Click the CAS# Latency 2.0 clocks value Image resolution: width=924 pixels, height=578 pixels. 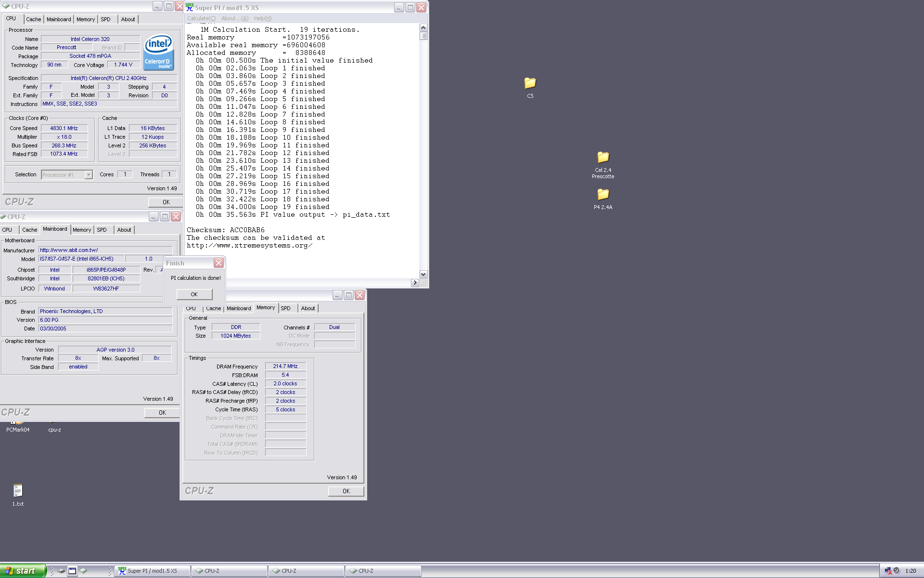point(285,383)
